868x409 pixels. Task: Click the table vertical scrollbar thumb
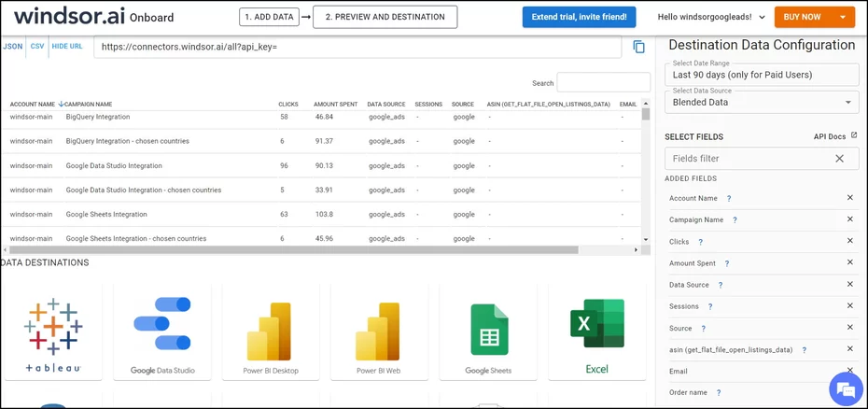646,114
